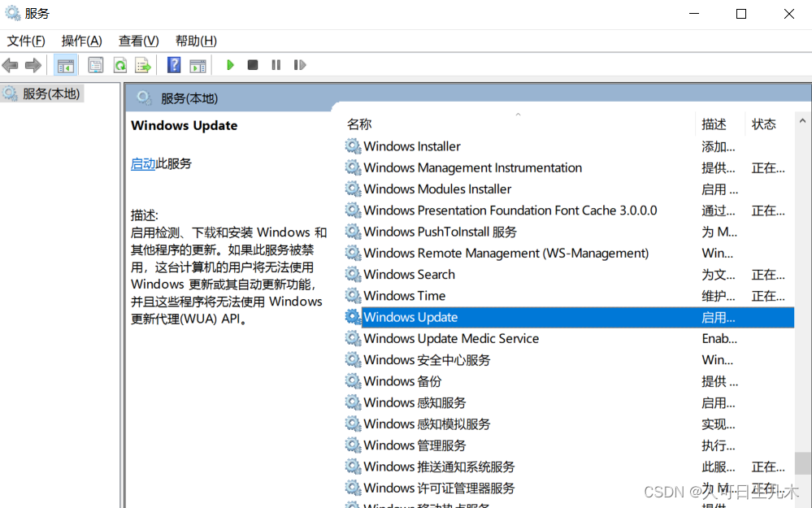
Task: Select Windows Modules Installer service name
Action: click(437, 189)
